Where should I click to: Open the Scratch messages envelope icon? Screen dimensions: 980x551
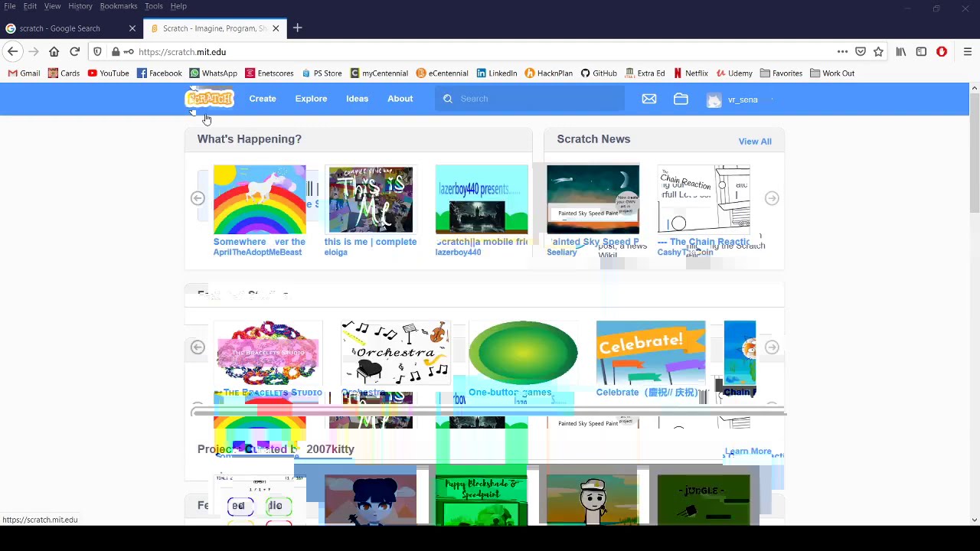point(649,99)
